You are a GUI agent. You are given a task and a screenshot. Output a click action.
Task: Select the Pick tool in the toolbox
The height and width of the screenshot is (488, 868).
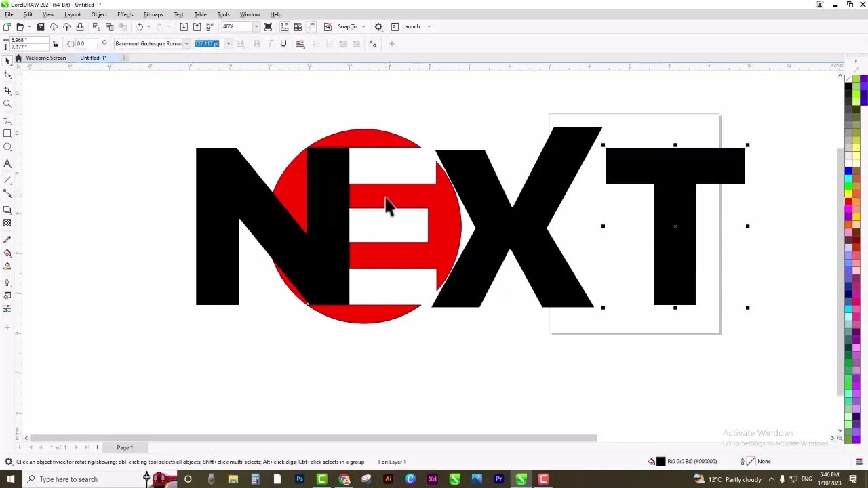coord(7,61)
